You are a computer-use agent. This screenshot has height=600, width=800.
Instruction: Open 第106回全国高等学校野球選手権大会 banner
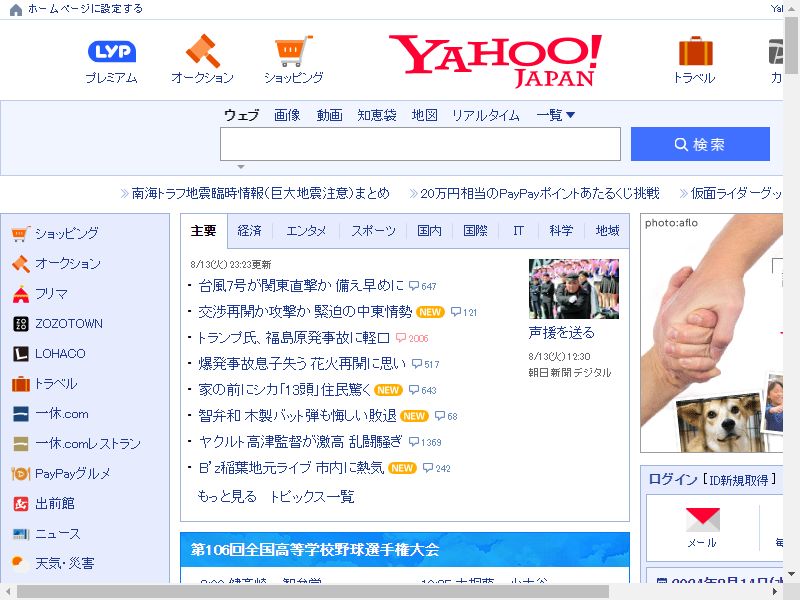pos(405,549)
